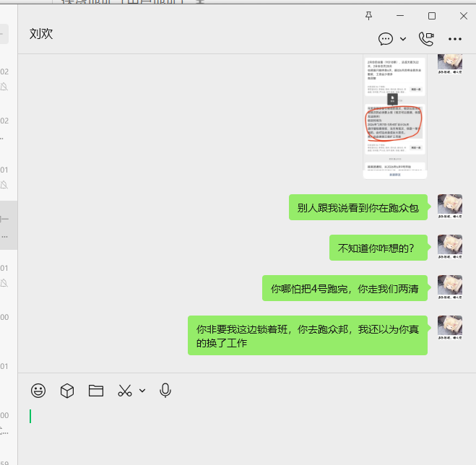Click the contact name 刘欢 in header
The width and height of the screenshot is (476, 465).
tap(41, 34)
